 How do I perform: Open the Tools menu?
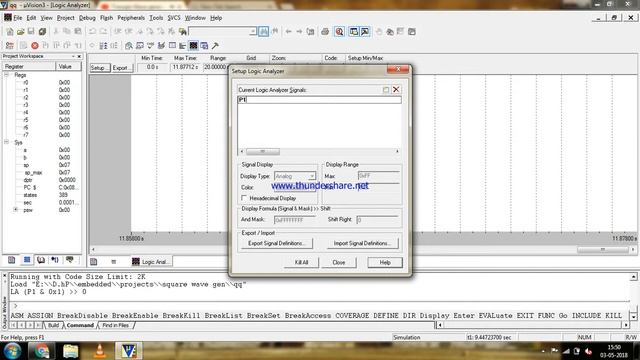pyautogui.click(x=156, y=18)
